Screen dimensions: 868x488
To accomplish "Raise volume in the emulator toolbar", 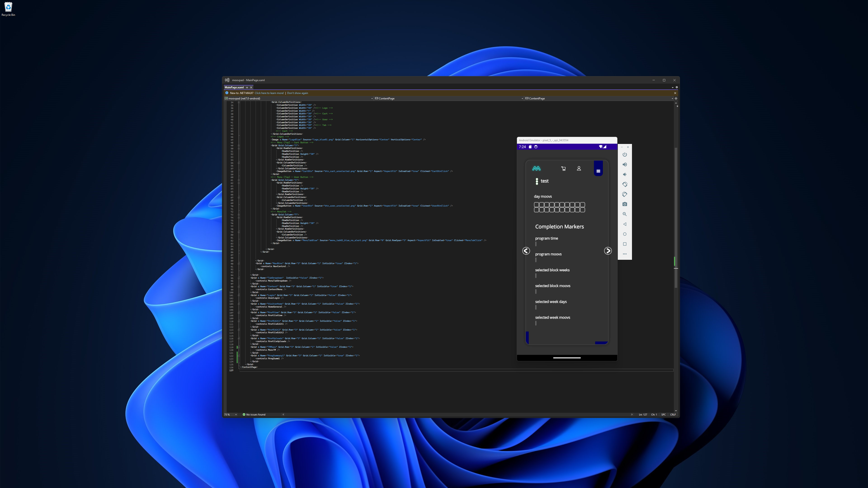I will tap(625, 164).
